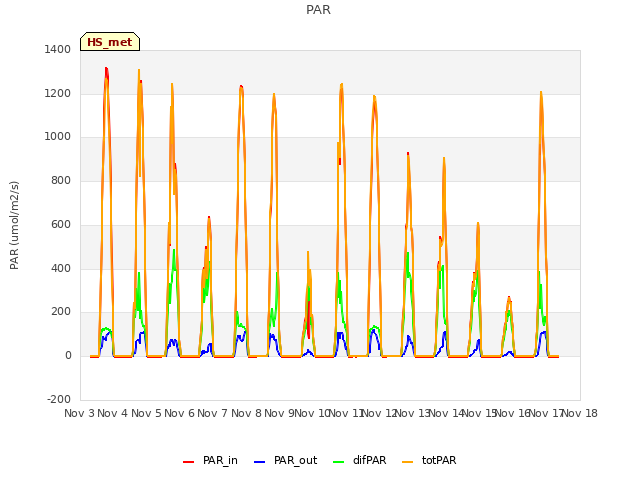640x480 pixels.
Task: Click the orange totPAR legend swatch
Action: (407, 462)
